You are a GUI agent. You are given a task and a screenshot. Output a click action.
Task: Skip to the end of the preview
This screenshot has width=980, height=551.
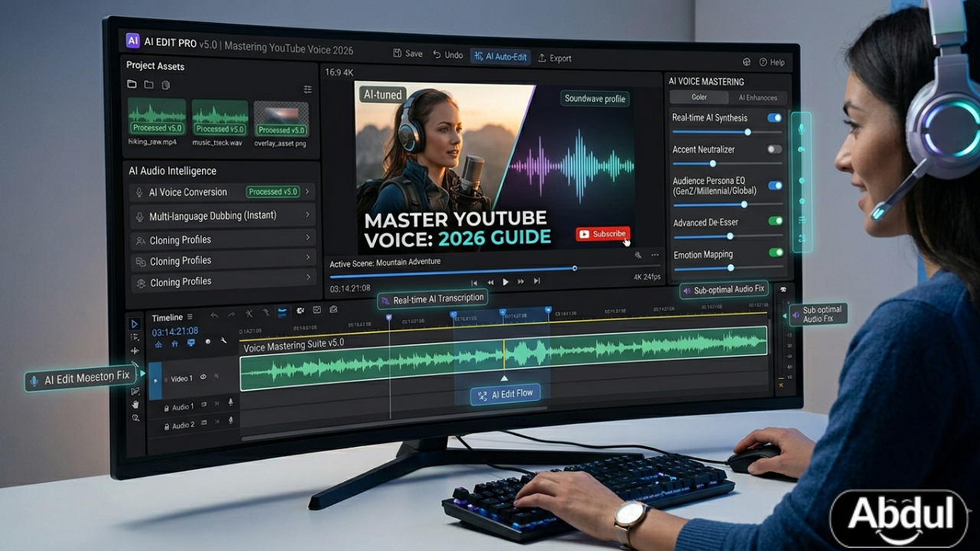(x=537, y=281)
